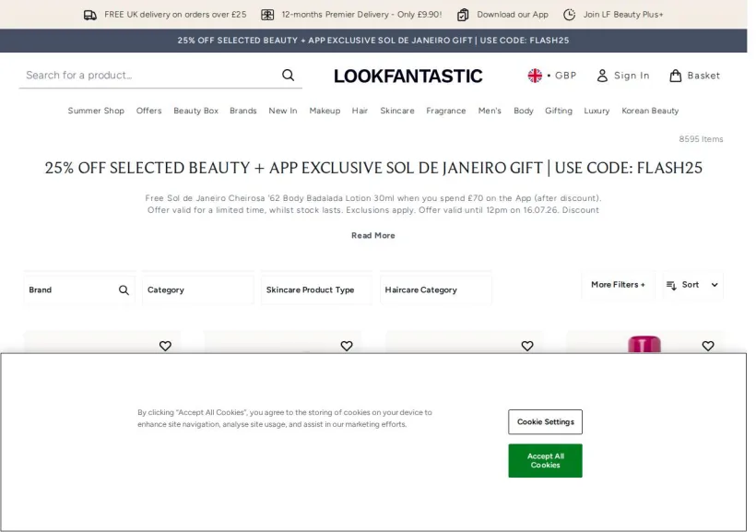Open the Skincare Product Type filter

317,290
